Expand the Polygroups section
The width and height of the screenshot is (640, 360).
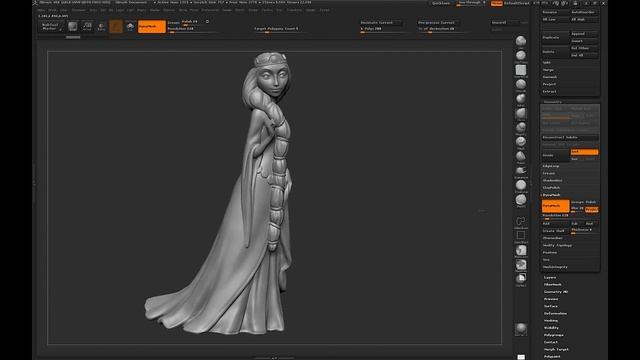pos(553,335)
